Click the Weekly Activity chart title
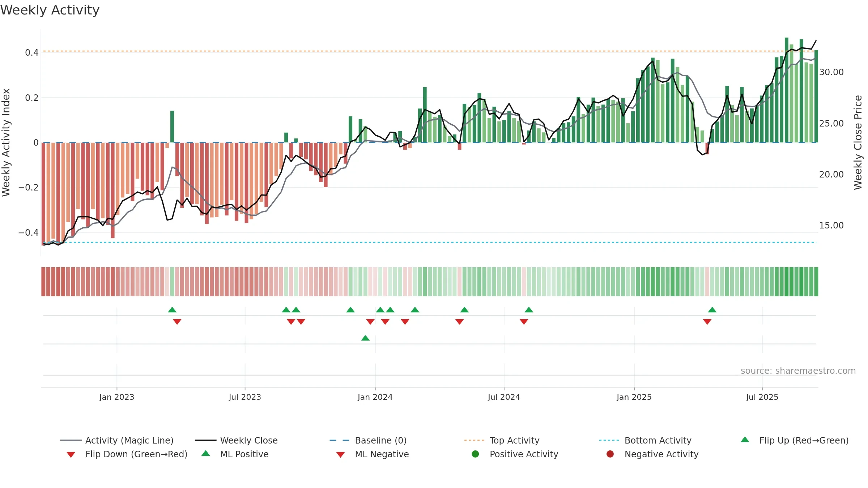Screen dimensions: 868x488 coord(50,10)
